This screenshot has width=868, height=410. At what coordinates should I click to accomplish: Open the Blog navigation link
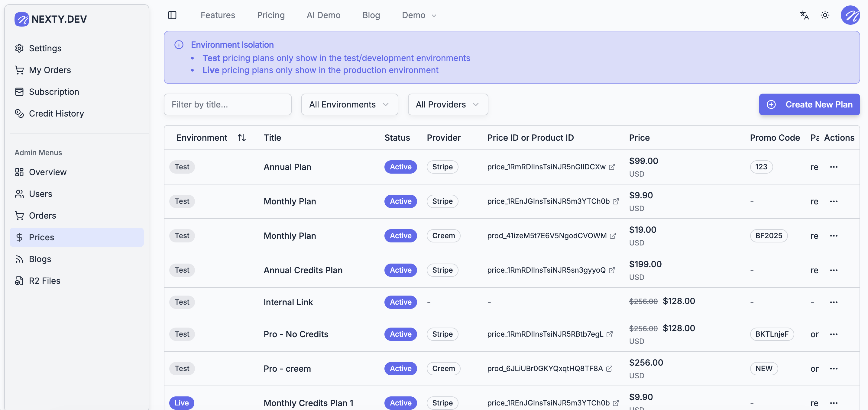371,15
